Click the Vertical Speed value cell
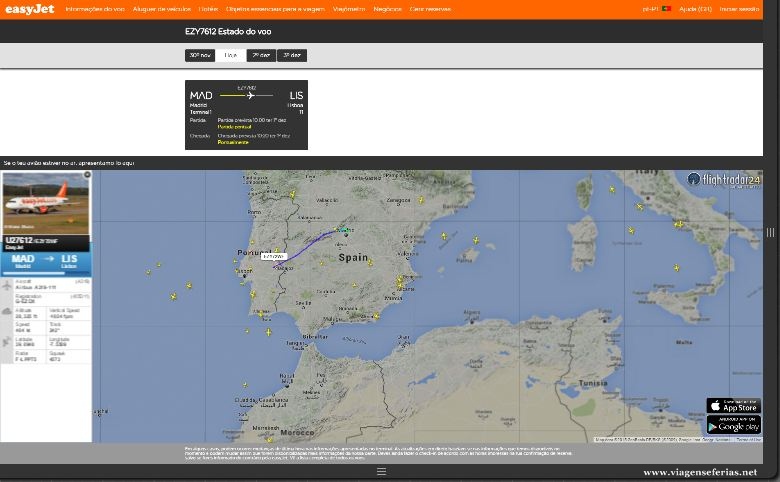Viewport: 780px width, 482px height. (x=69, y=313)
